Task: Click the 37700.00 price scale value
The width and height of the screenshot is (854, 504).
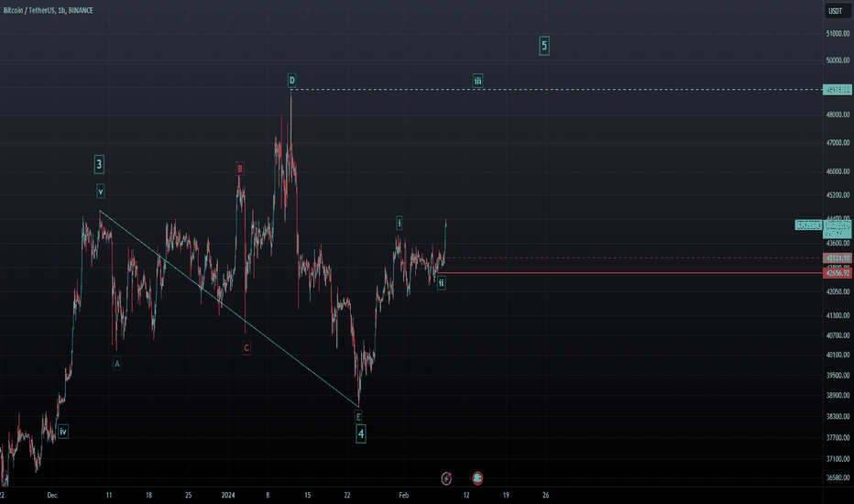Action: pyautogui.click(x=838, y=437)
